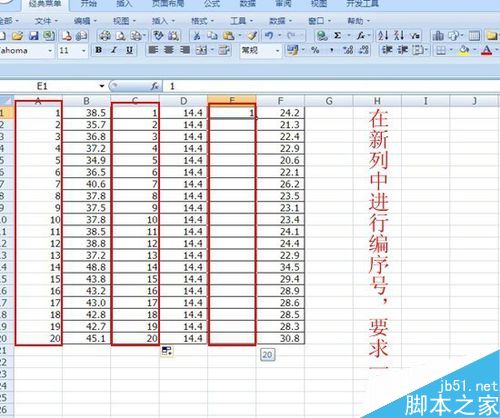Image resolution: width=500 pixels, height=418 pixels.
Task: Click the percent style button
Action: click(315, 50)
